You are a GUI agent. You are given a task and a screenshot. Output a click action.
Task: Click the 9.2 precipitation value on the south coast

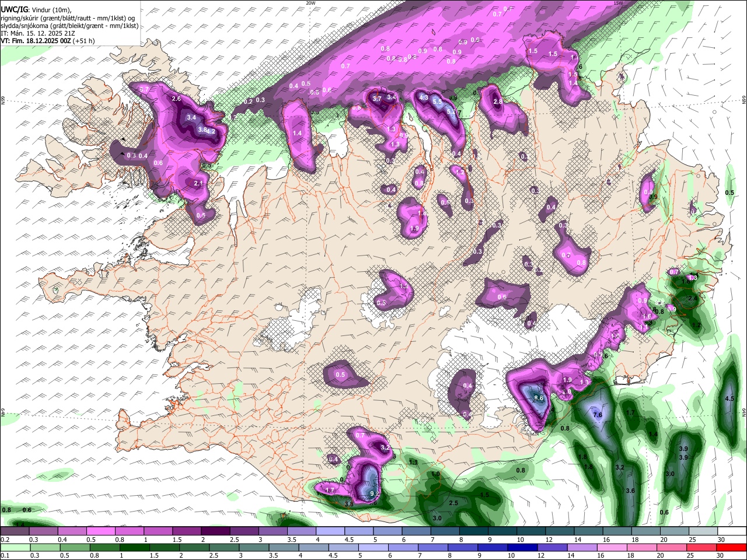(x=375, y=494)
